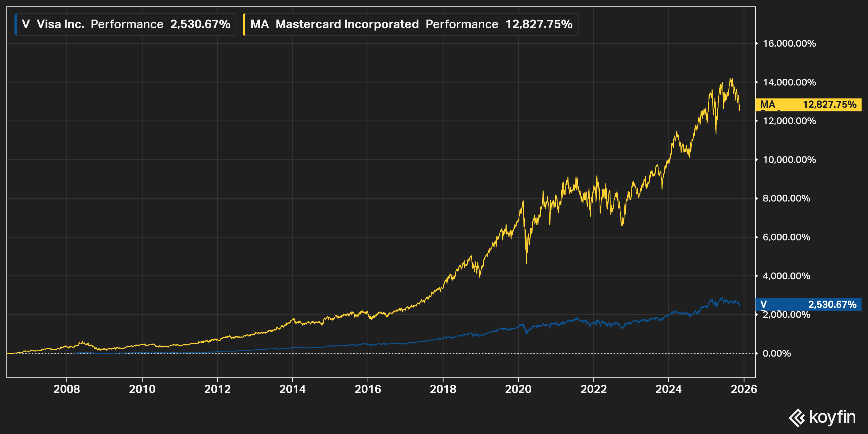Click the 2008 x-axis year label
868x434 pixels.
(x=67, y=389)
